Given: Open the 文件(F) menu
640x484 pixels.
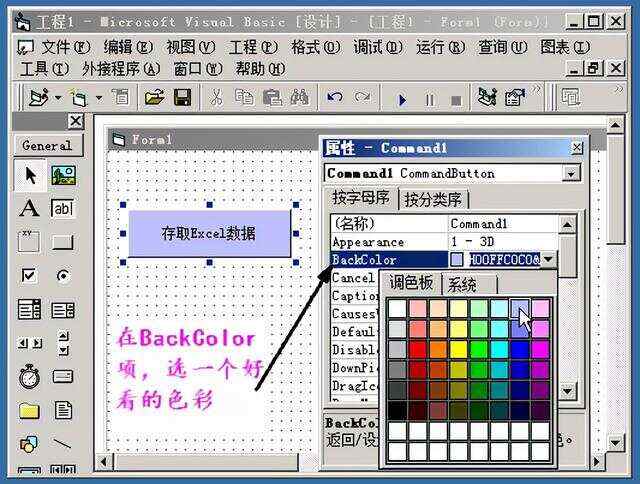Looking at the screenshot, I should point(65,47).
